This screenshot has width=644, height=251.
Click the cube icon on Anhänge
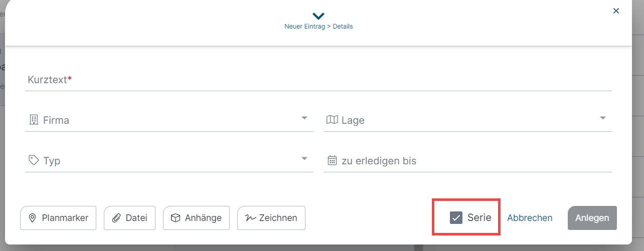click(x=176, y=218)
